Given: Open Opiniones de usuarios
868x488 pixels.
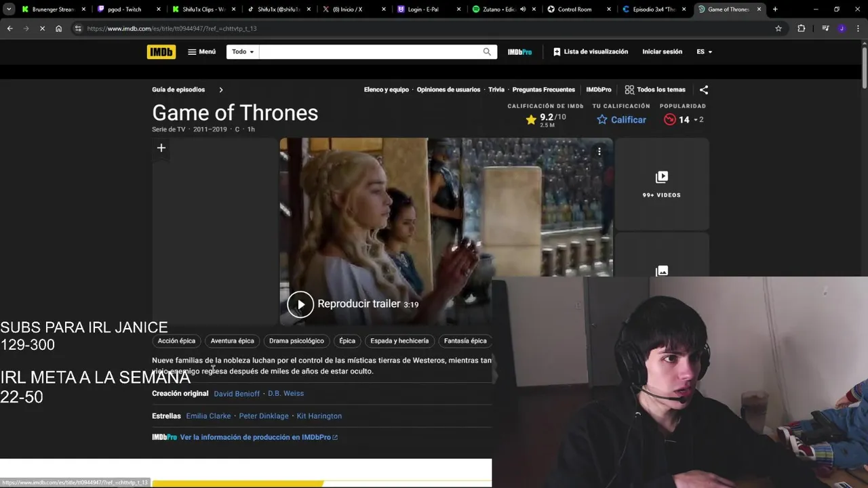Looking at the screenshot, I should [448, 89].
